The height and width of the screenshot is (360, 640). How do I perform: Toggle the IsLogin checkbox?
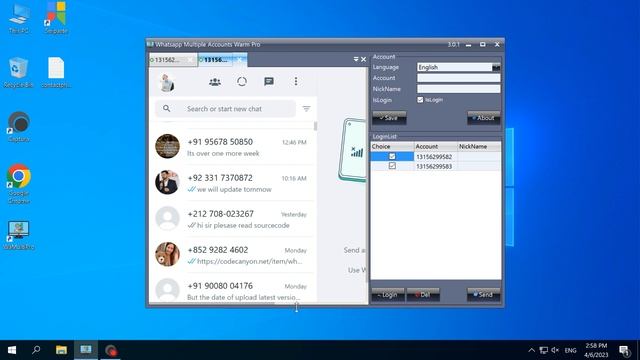420,100
